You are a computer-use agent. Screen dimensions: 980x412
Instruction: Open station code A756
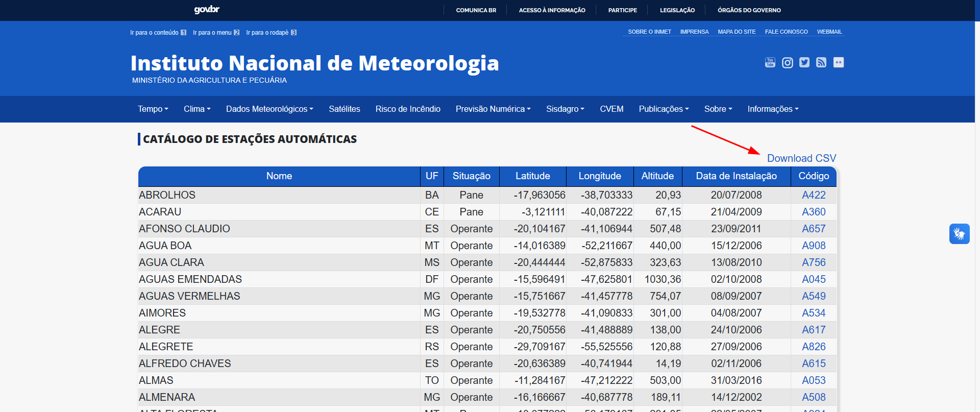tap(814, 262)
